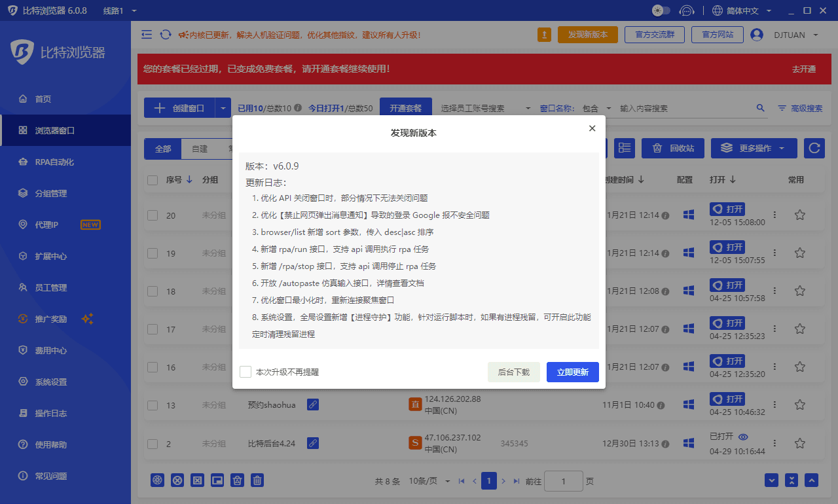Check the checkbox for row 19

[153, 253]
